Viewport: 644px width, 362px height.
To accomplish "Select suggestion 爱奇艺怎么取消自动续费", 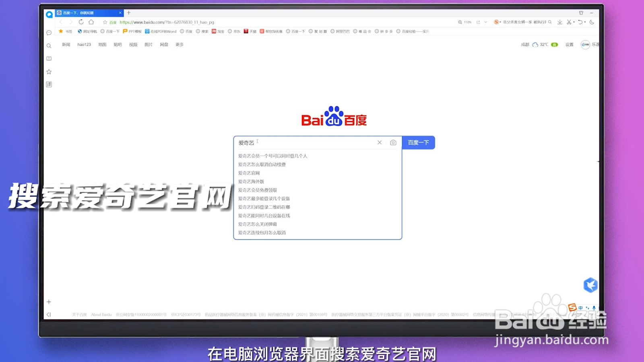I will pyautogui.click(x=262, y=165).
